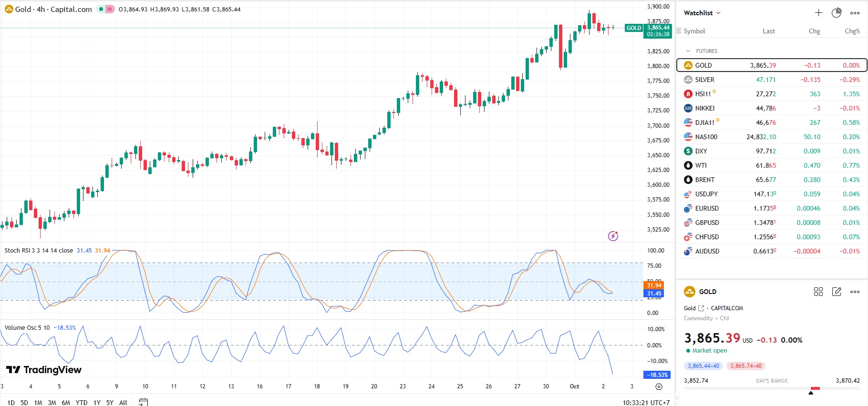Click the GOLD details grid view icon
The width and height of the screenshot is (868, 406).
(x=818, y=292)
